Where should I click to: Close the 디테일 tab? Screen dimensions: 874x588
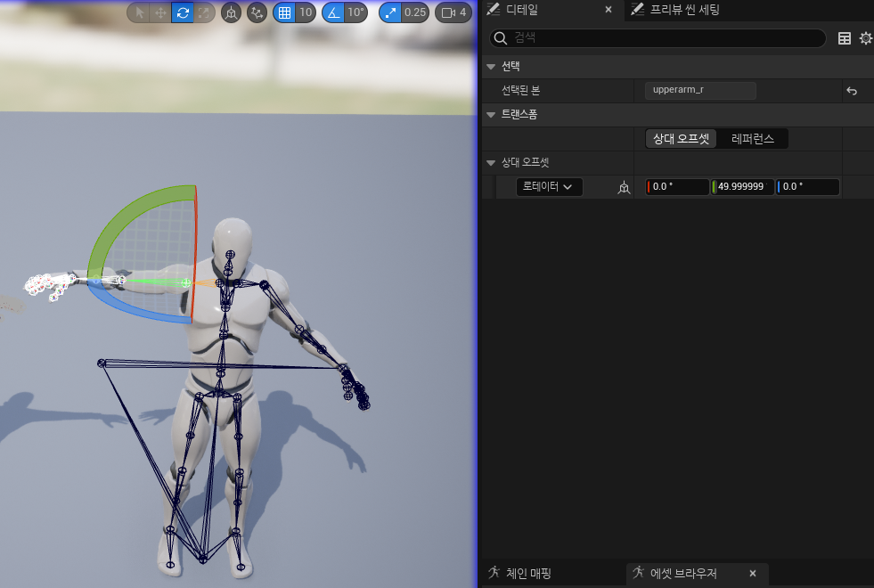pyautogui.click(x=609, y=10)
